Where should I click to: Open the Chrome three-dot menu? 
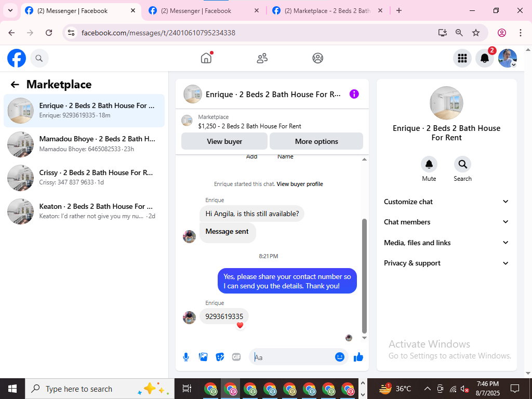tap(520, 33)
